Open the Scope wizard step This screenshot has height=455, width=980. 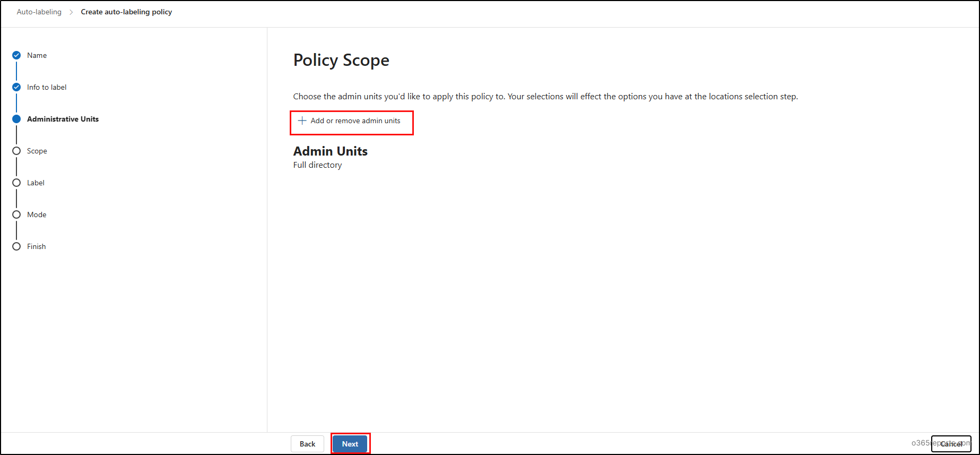tap(37, 151)
